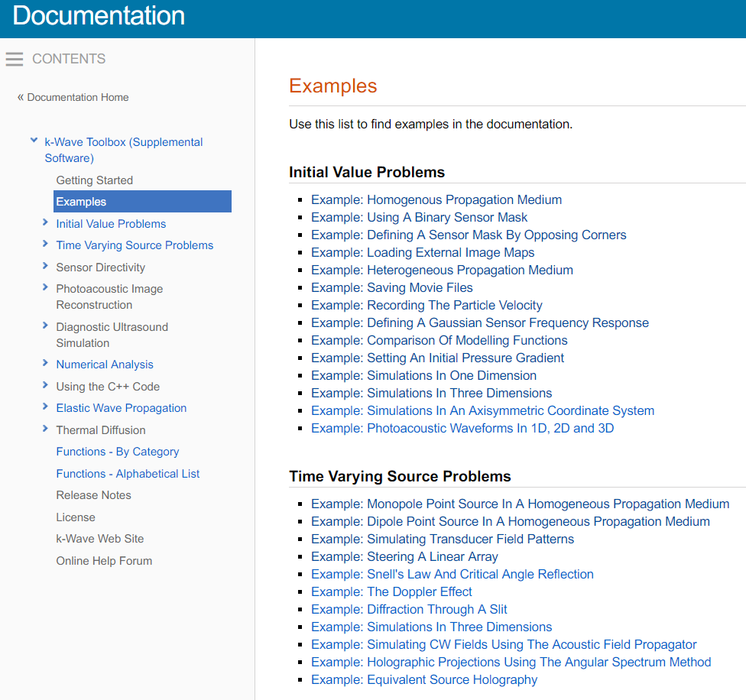This screenshot has height=700, width=746.
Task: Expand the Initial Value Problems chevron
Action: click(x=46, y=223)
